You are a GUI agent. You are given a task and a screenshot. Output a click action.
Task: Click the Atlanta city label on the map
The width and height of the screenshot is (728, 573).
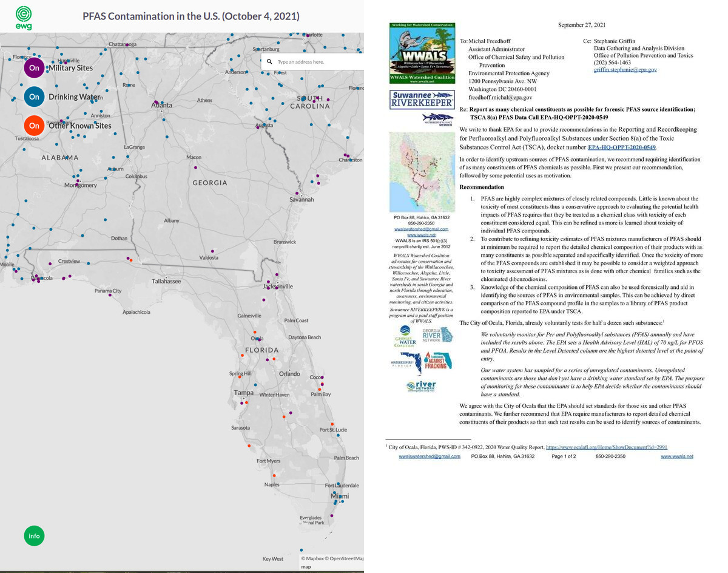click(x=161, y=105)
